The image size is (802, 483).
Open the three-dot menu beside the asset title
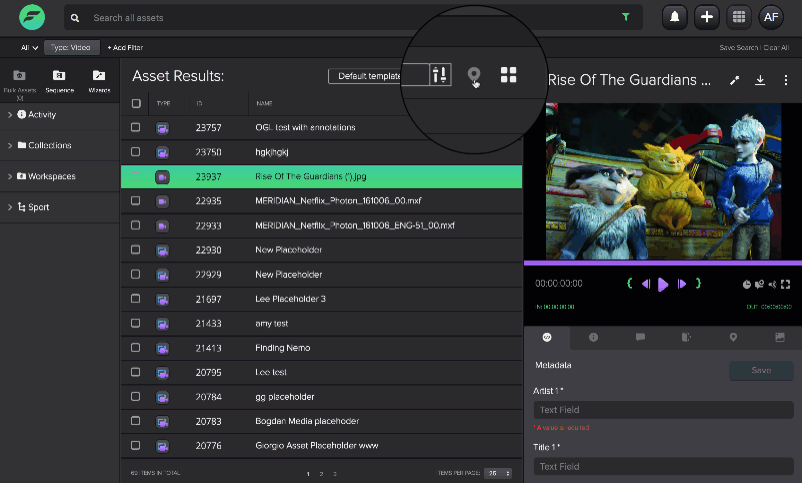(x=784, y=80)
